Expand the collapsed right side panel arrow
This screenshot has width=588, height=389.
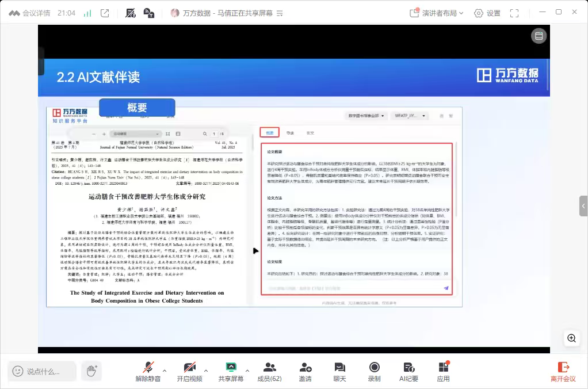(x=583, y=205)
